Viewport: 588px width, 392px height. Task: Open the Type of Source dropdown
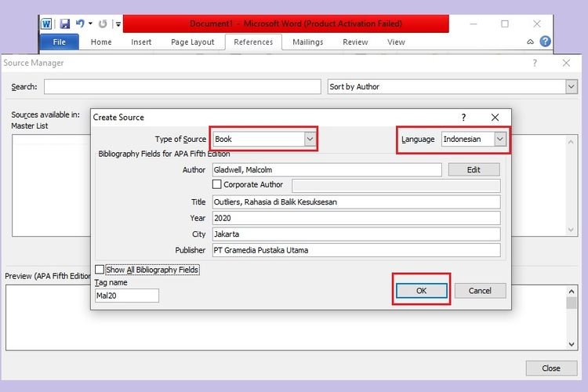[x=310, y=140]
